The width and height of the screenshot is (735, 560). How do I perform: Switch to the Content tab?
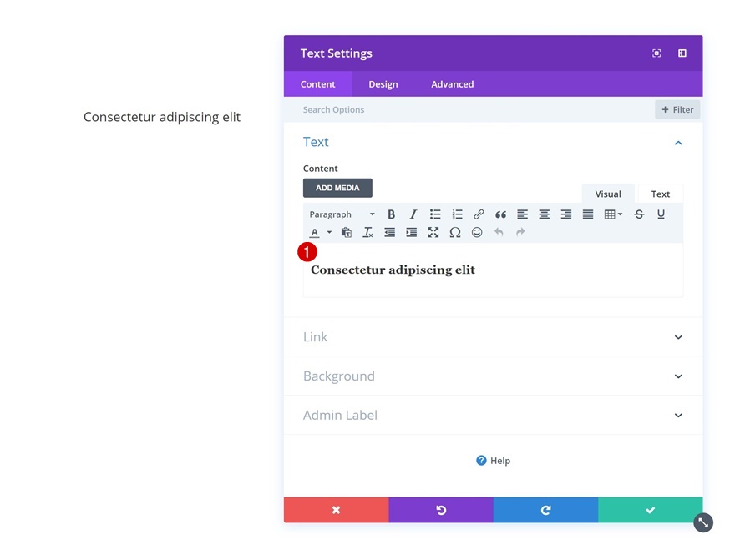click(x=318, y=84)
